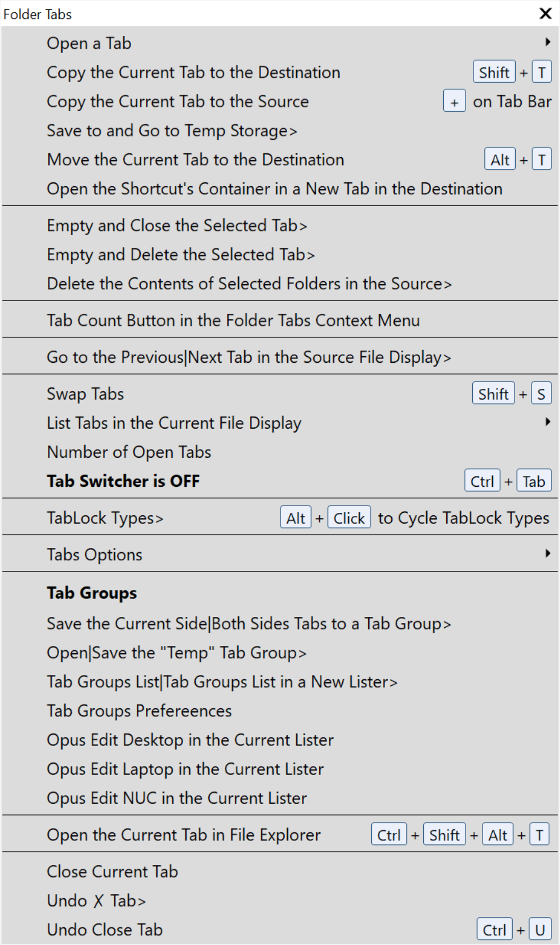The width and height of the screenshot is (560, 945).
Task: Click Number of Open Tabs
Action: (129, 452)
